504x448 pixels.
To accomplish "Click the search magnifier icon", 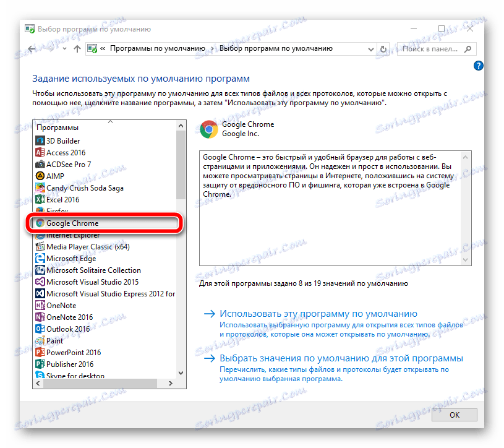I will (468, 49).
